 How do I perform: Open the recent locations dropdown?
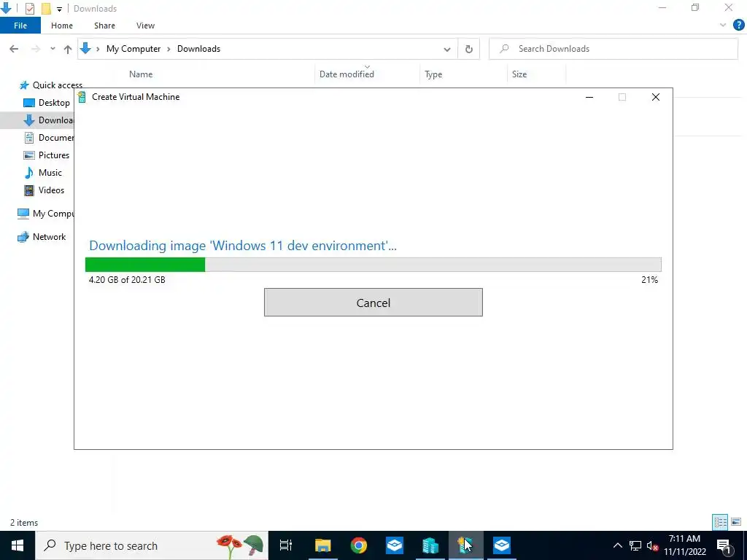click(53, 49)
